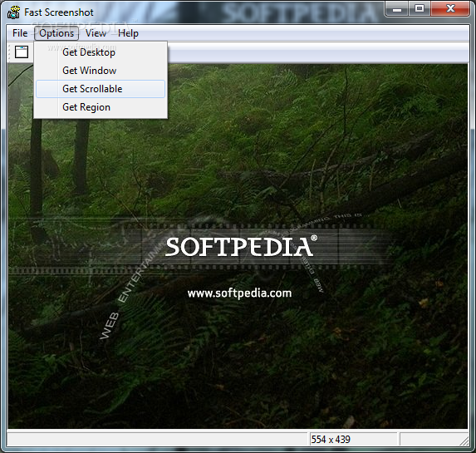Open the File menu
The image size is (476, 453).
pyautogui.click(x=20, y=33)
